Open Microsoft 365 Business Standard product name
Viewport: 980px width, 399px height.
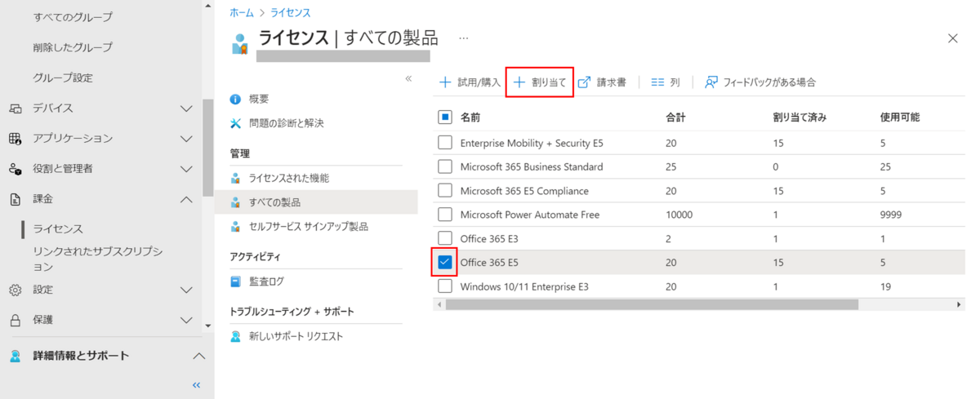[532, 166]
